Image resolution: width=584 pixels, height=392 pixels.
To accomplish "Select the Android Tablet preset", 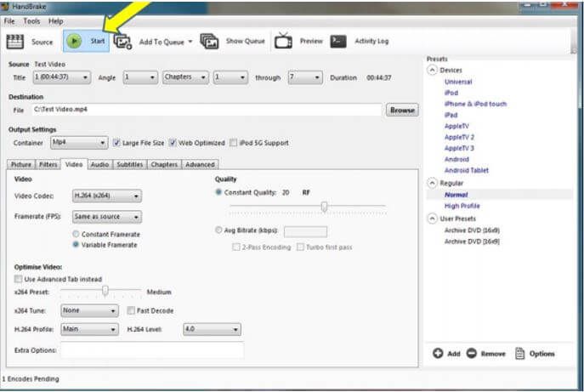I will (467, 170).
